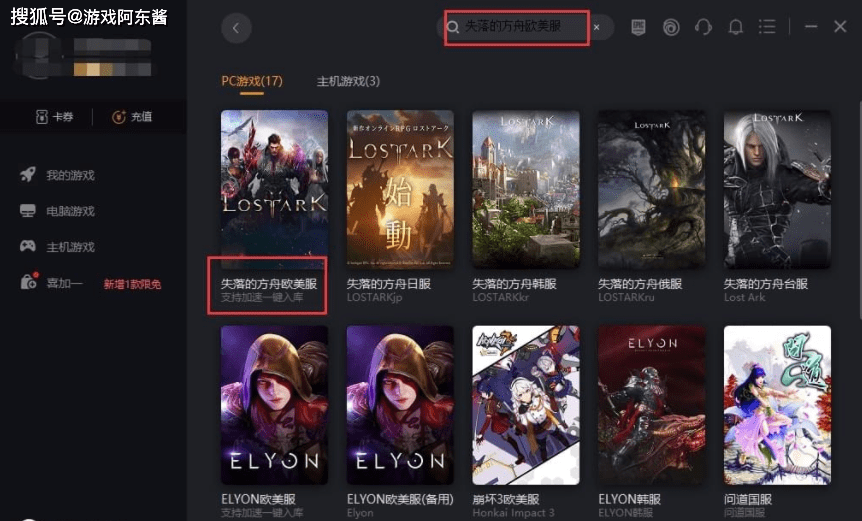Click the 卡券 button
The height and width of the screenshot is (521, 862).
[x=54, y=117]
